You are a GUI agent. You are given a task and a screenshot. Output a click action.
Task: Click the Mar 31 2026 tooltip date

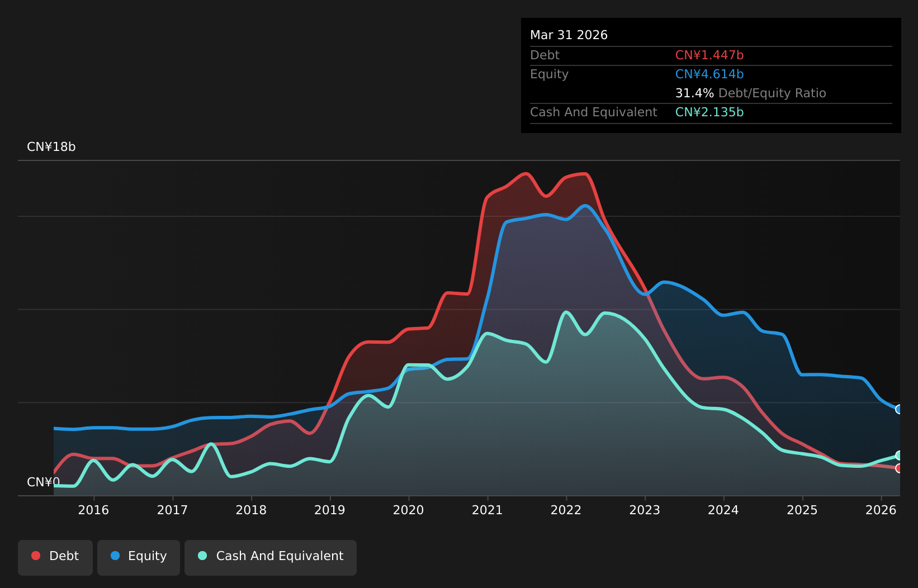569,35
